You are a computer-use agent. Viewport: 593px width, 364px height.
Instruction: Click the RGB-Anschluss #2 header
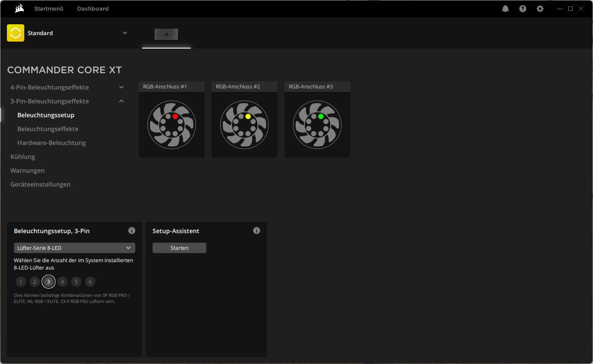click(244, 87)
